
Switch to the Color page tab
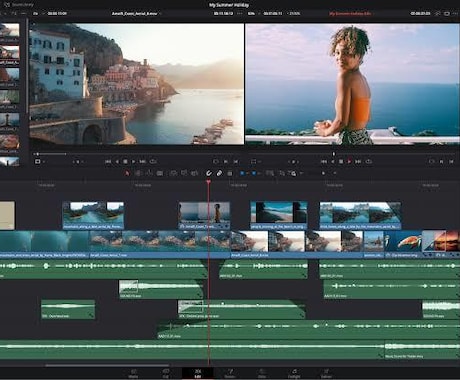click(x=262, y=373)
